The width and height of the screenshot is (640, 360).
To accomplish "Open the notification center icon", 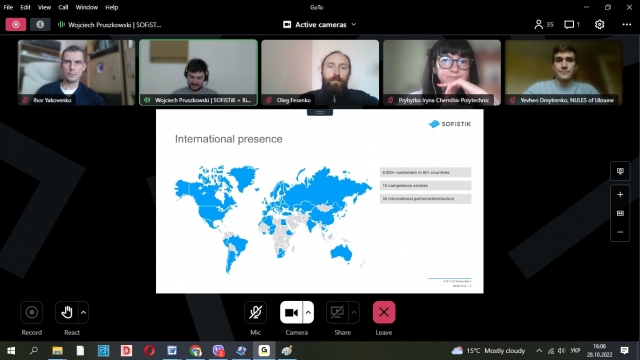I will coord(624,351).
